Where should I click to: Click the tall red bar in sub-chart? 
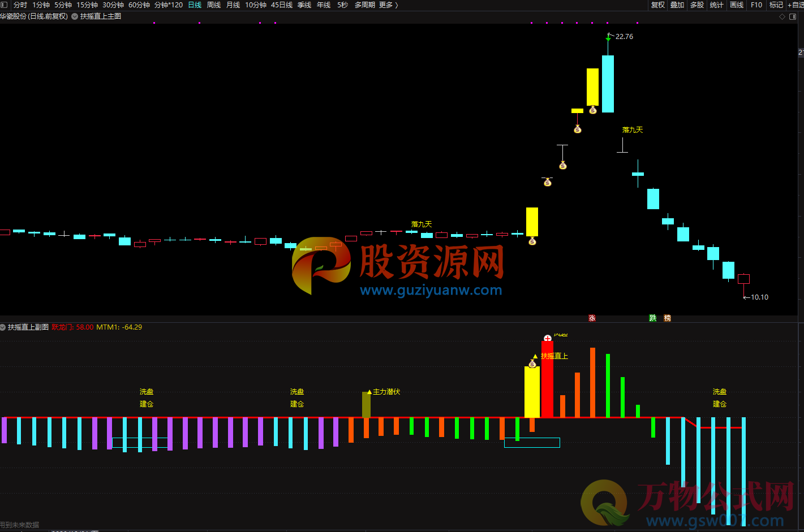point(547,379)
